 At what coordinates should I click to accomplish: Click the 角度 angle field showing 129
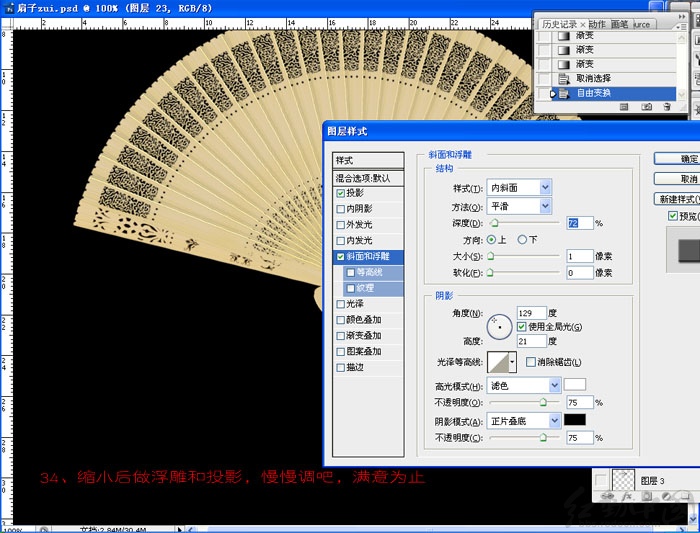coord(532,313)
